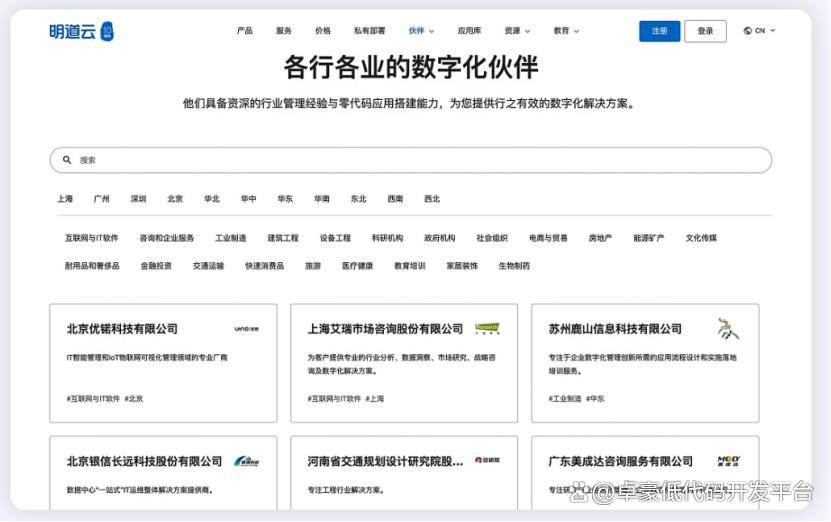Select industry 旅游 filter
Screen dimensions: 831x522
[x=313, y=266]
